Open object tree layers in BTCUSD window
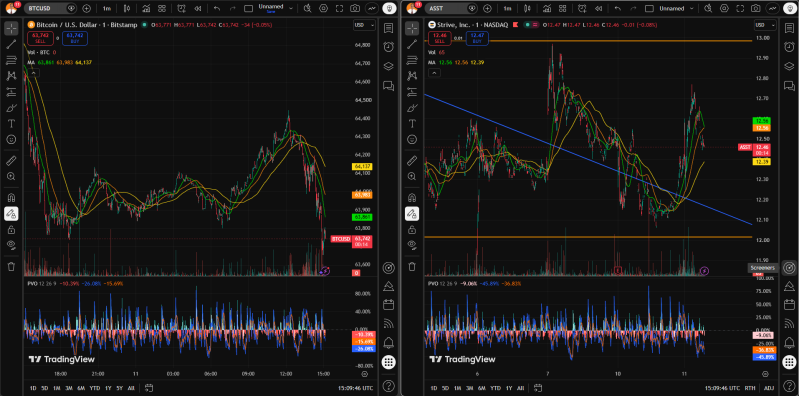Image resolution: width=799 pixels, height=396 pixels. (x=389, y=66)
